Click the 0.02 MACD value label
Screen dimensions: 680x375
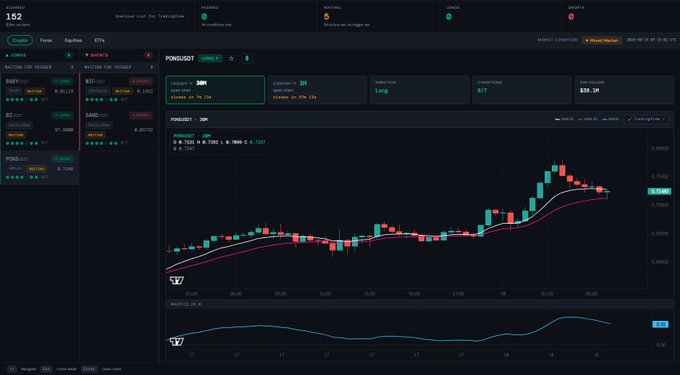[660, 324]
